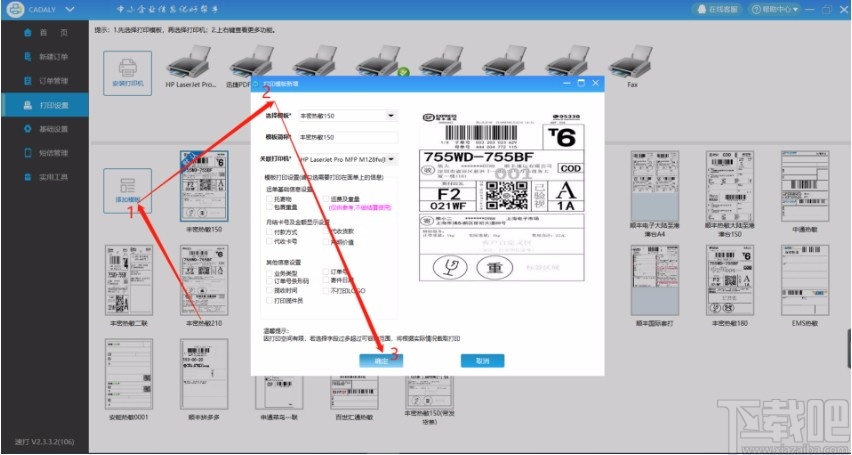Check the 包裹重量 checkbox
This screenshot has width=852, height=455.
point(269,207)
